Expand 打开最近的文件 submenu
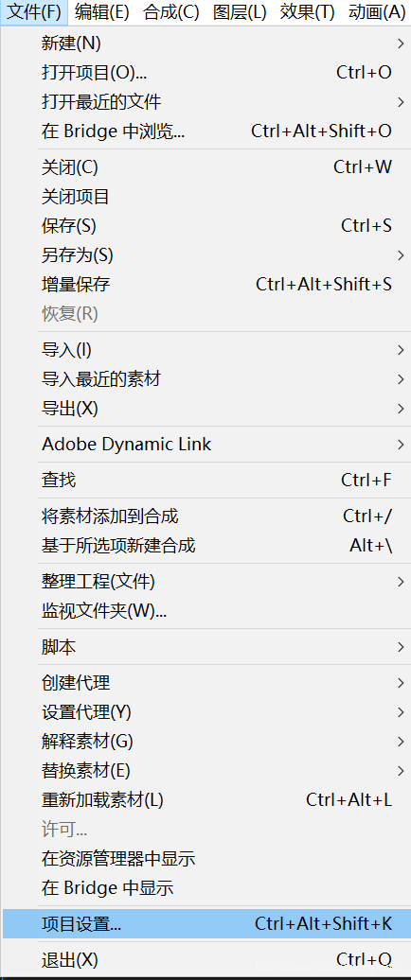The image size is (411, 980). coord(205,101)
